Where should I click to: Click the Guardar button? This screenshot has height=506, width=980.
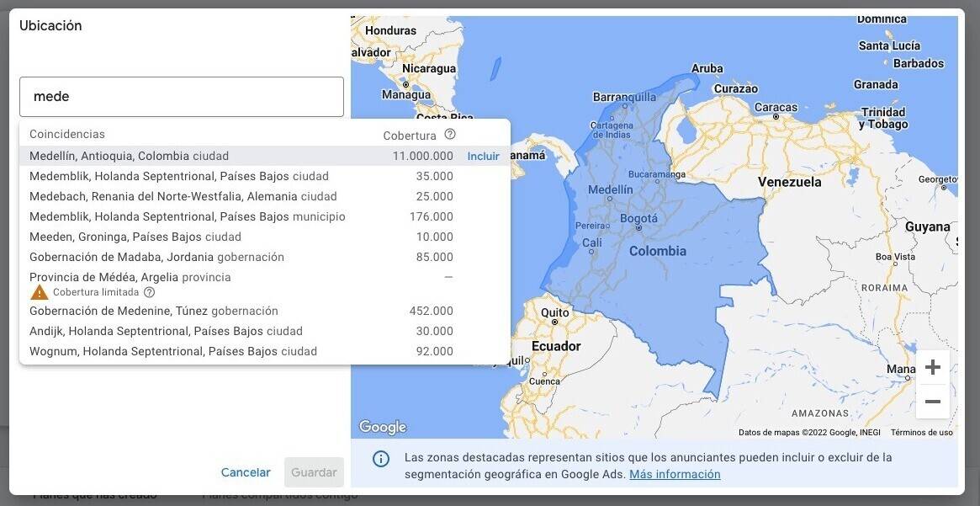[314, 472]
